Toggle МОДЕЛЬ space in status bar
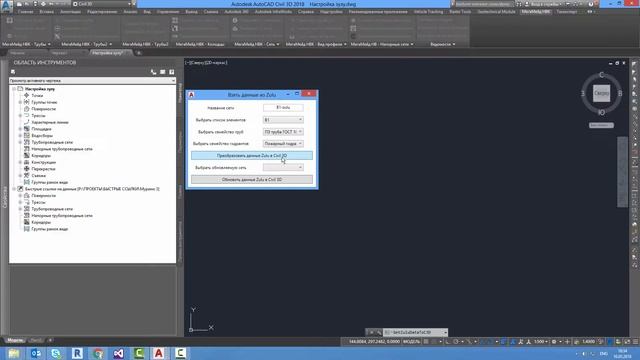Viewport: 640px width, 360px height. 411,342
